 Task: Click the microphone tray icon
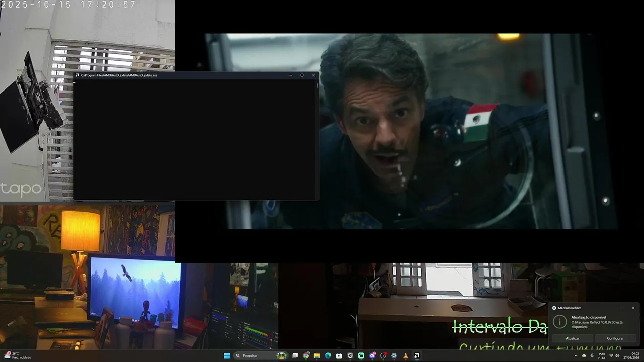coord(592,356)
